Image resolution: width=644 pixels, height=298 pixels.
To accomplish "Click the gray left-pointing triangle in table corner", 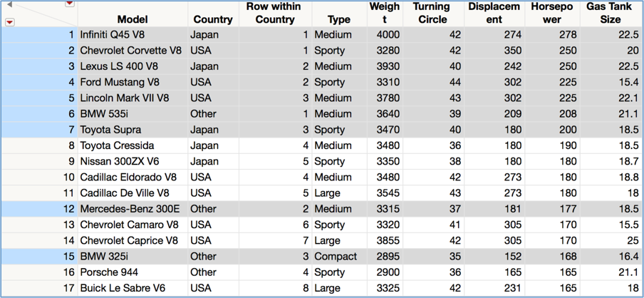I will (x=10, y=5).
